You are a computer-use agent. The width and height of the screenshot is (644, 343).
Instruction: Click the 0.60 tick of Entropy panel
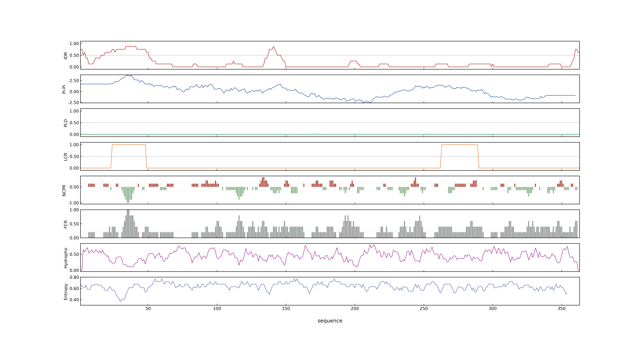coord(74,289)
